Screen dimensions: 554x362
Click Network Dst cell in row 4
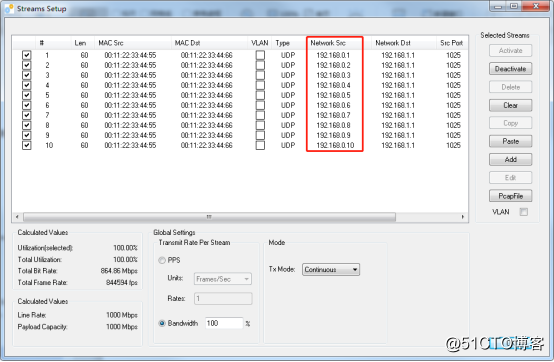[398, 85]
